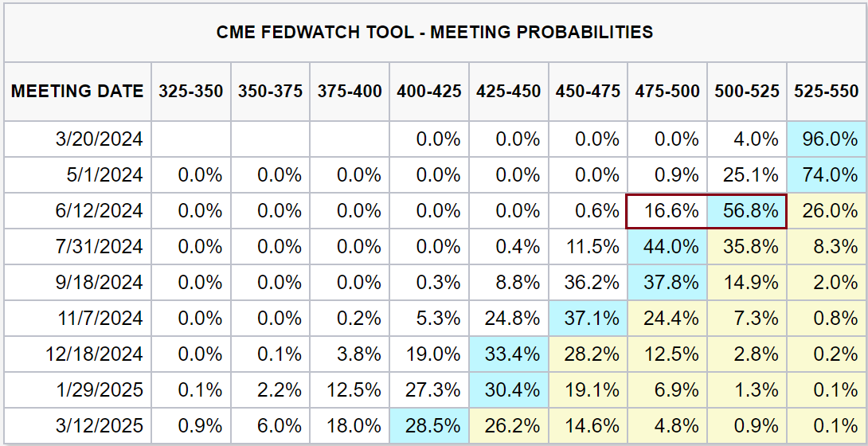Click the highlighted 96.0% probability cell
This screenshot has width=868, height=446.
tap(826, 139)
